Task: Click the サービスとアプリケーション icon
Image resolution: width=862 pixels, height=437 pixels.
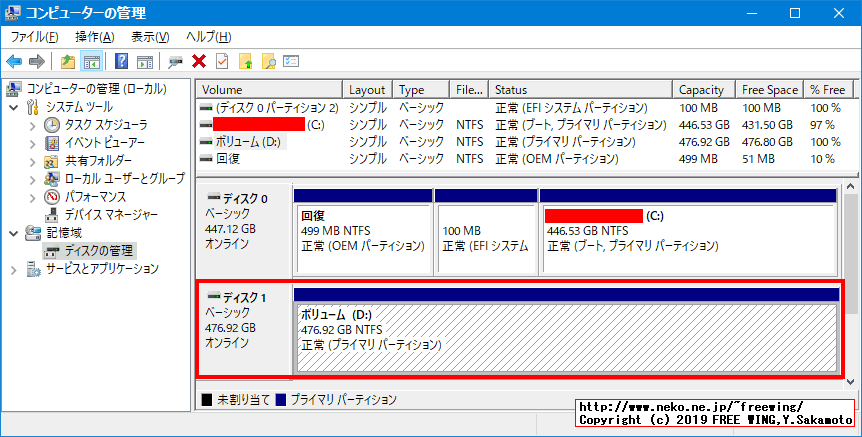Action: click(33, 269)
